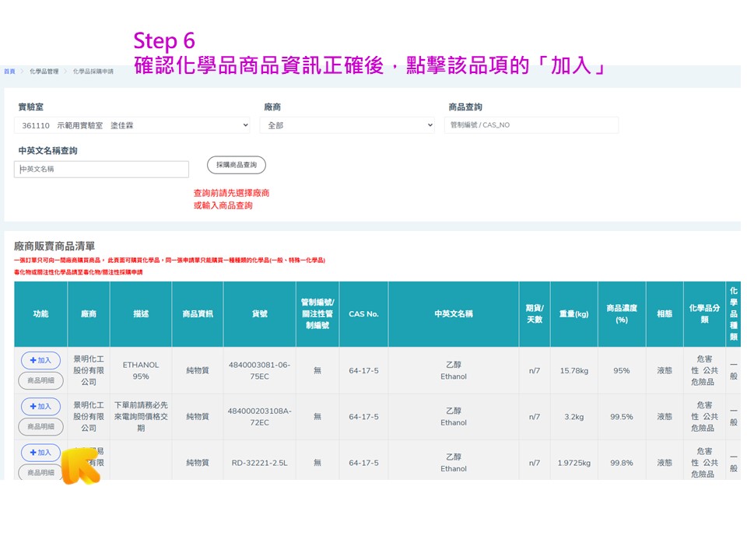
Task: Click the 相態 column header
Action: tap(665, 313)
